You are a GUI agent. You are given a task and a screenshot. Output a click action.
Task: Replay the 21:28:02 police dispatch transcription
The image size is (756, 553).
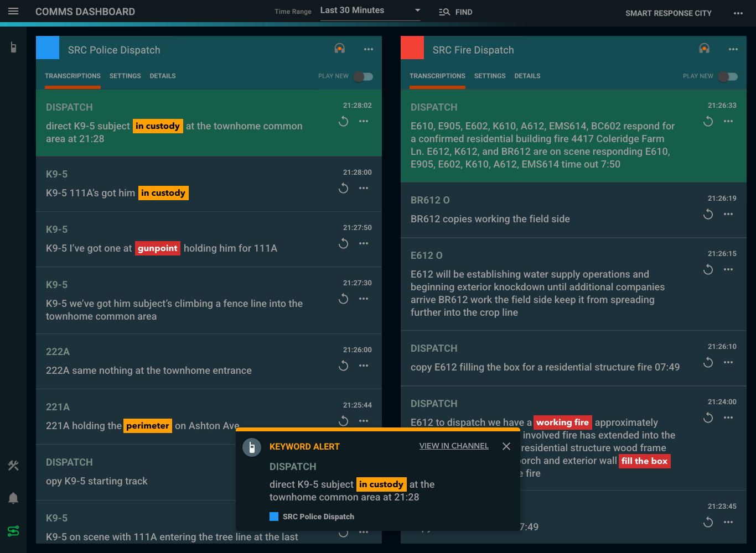pos(344,121)
